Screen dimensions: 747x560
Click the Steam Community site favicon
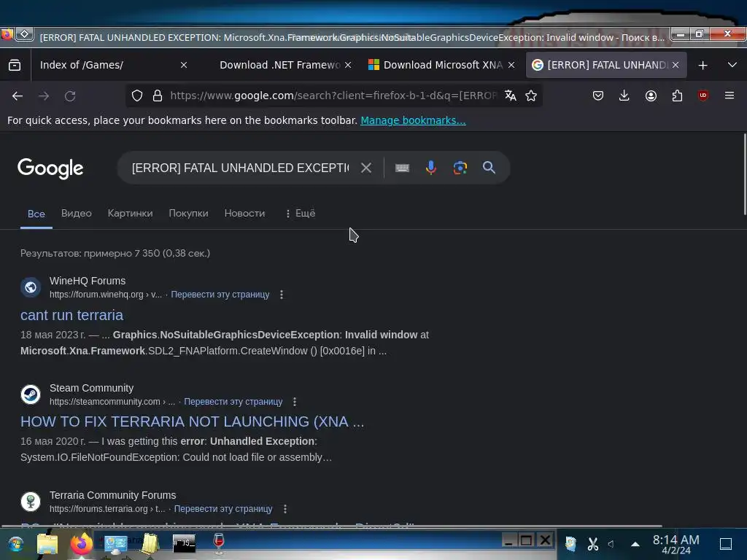click(x=31, y=394)
